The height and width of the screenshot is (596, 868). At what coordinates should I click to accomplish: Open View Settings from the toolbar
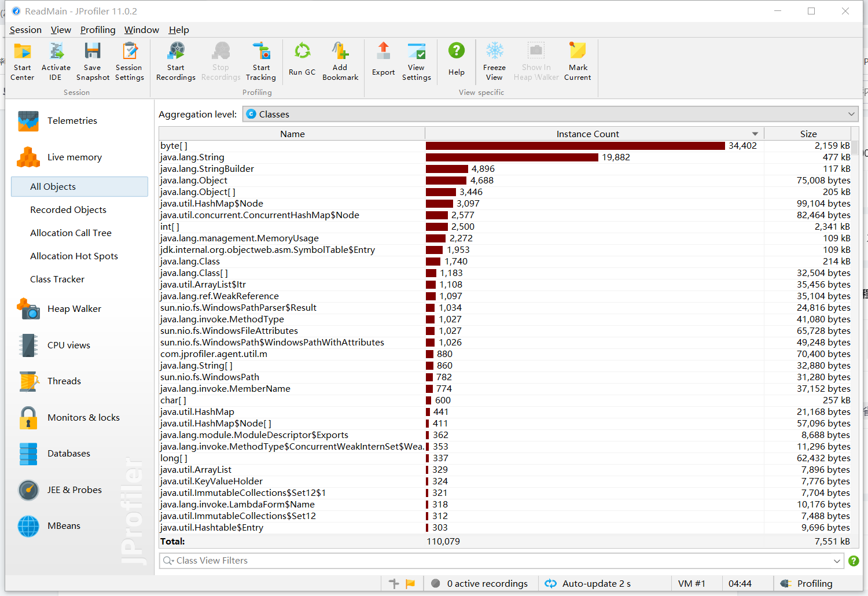click(x=416, y=61)
